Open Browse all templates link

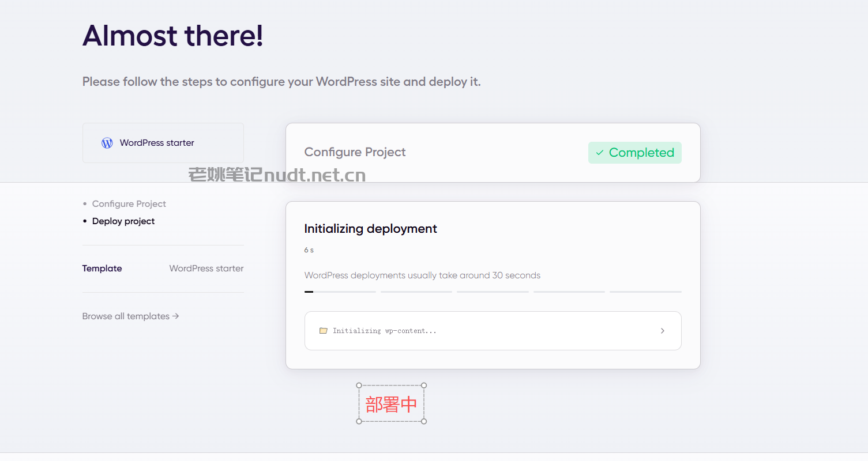131,316
